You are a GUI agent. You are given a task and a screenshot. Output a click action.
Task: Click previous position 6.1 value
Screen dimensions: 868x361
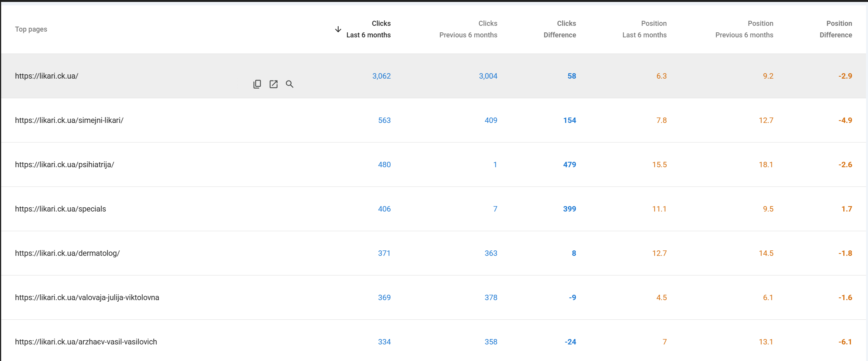point(768,297)
